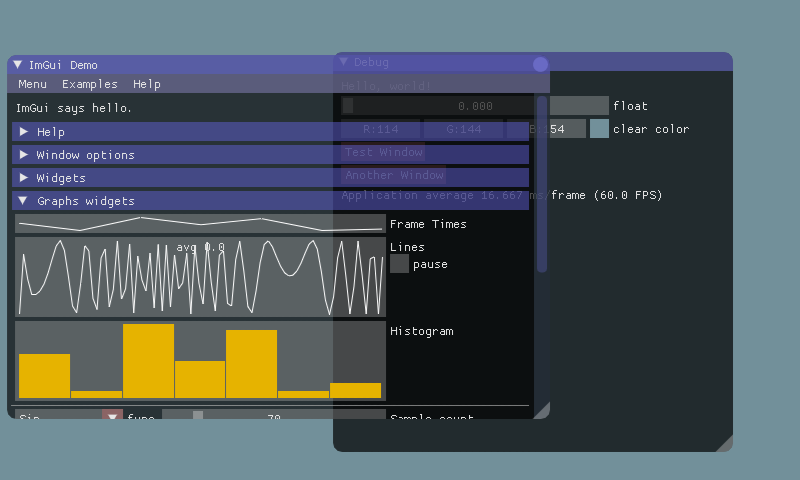Click the ImGui Demo vertical scrollbar
This screenshot has height=480, width=800.
tap(542, 184)
